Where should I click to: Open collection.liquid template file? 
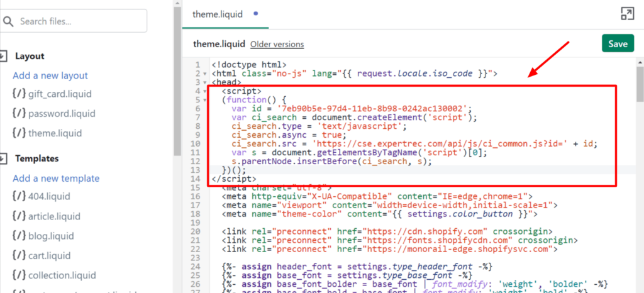pos(62,275)
